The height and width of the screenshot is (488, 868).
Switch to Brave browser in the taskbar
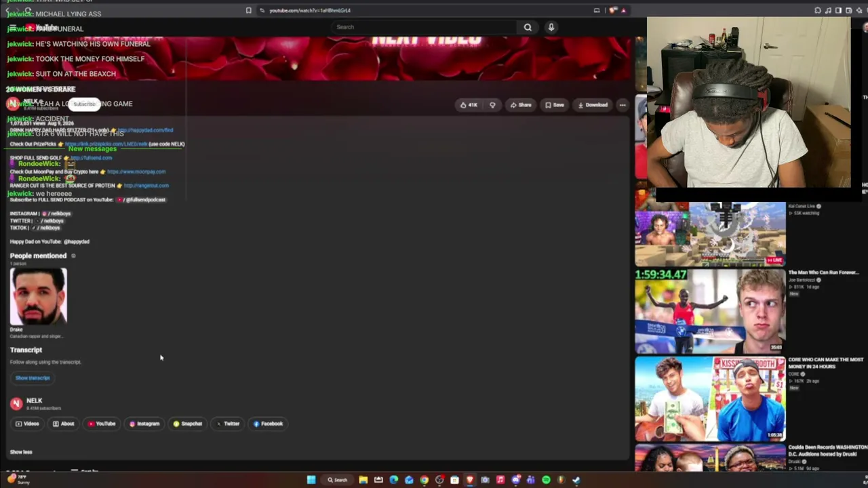coord(470,480)
